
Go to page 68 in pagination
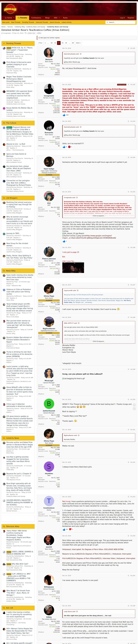point(73,43)
